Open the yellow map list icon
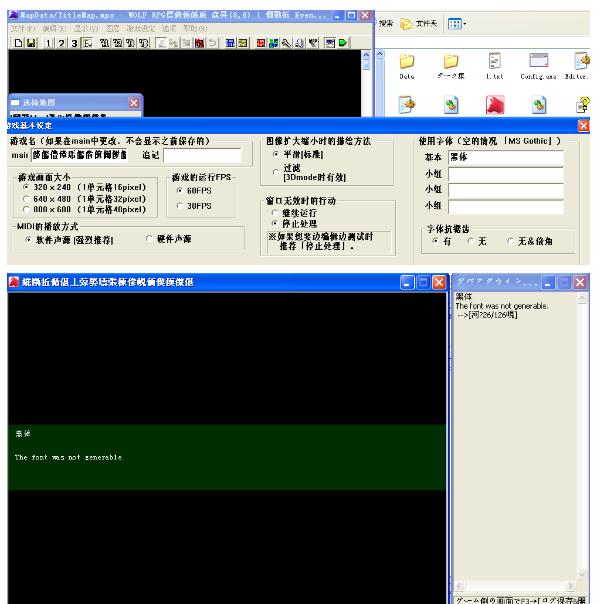 [x=243, y=43]
